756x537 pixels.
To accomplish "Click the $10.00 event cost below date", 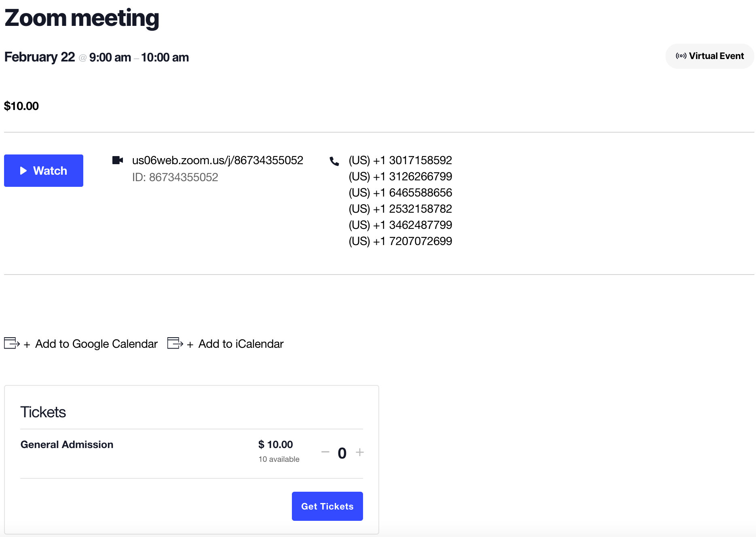I will coord(21,106).
